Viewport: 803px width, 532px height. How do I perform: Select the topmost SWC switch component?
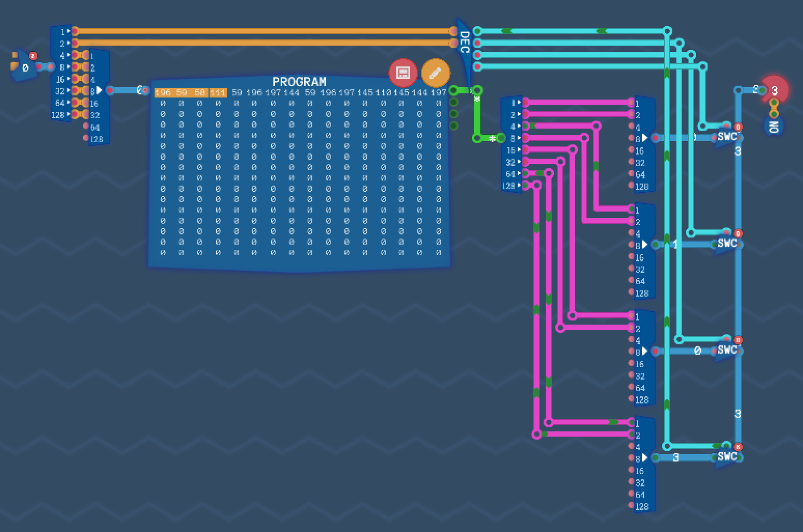pos(727,137)
